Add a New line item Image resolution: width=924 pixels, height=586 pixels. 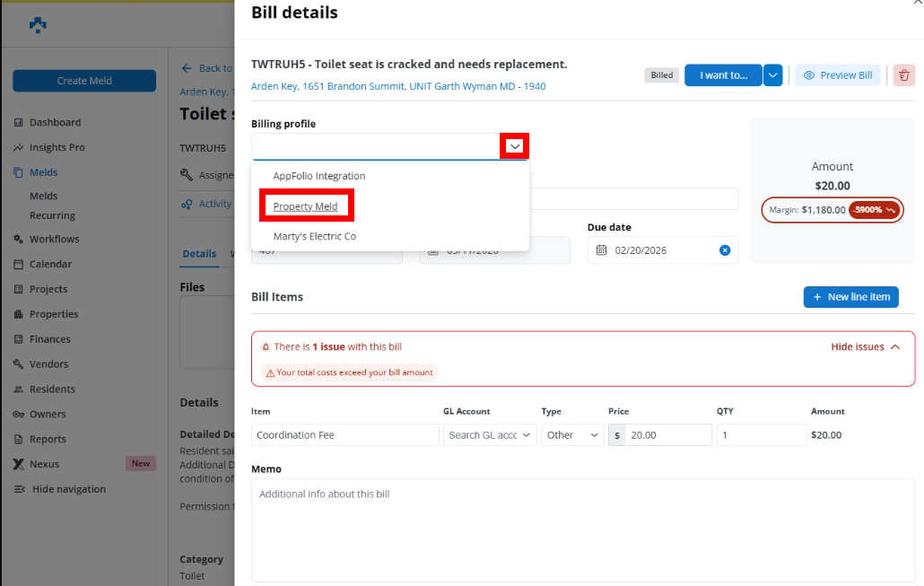850,297
